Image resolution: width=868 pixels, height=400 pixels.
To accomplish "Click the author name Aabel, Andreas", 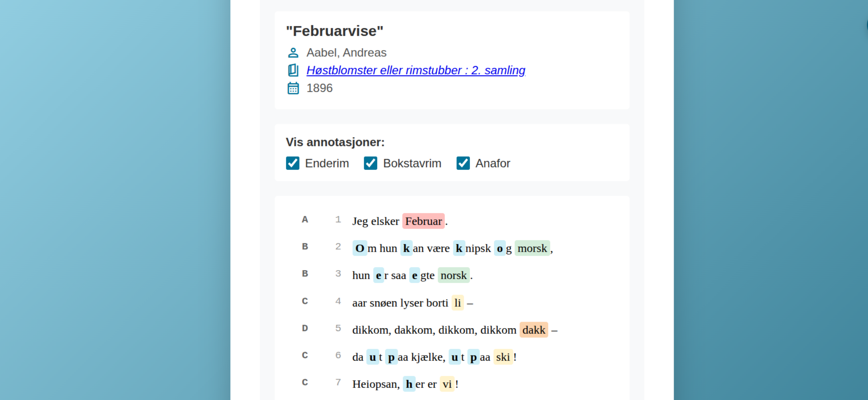I will click(346, 53).
